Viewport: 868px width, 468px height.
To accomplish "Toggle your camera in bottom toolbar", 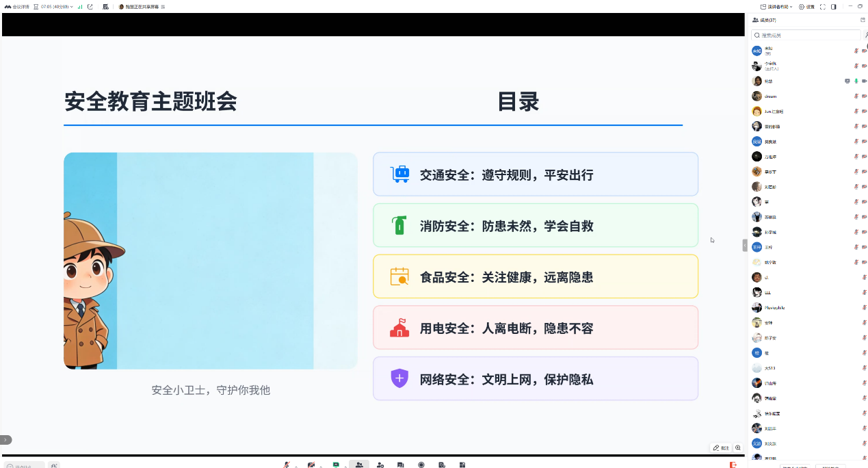I will click(311, 465).
